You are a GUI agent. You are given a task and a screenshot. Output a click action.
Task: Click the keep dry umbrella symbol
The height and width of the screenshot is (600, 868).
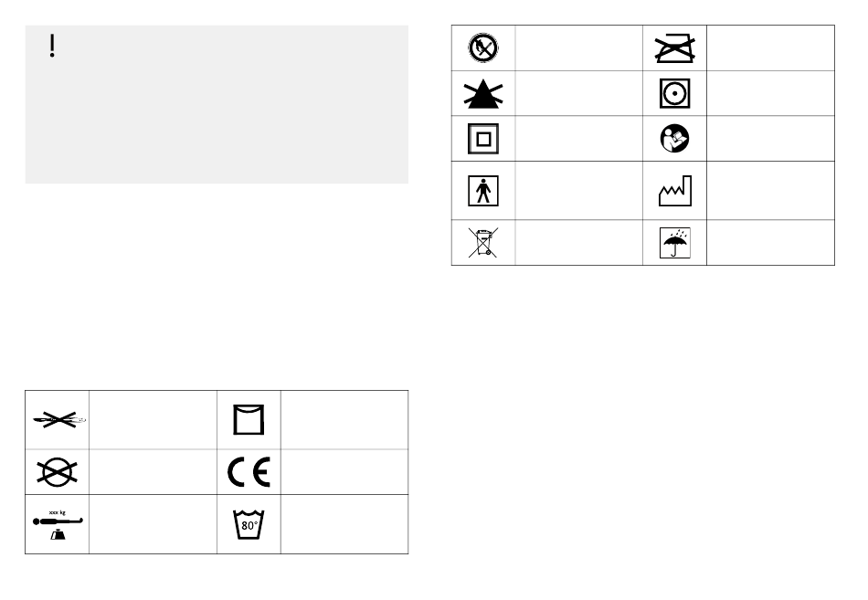[x=675, y=242]
